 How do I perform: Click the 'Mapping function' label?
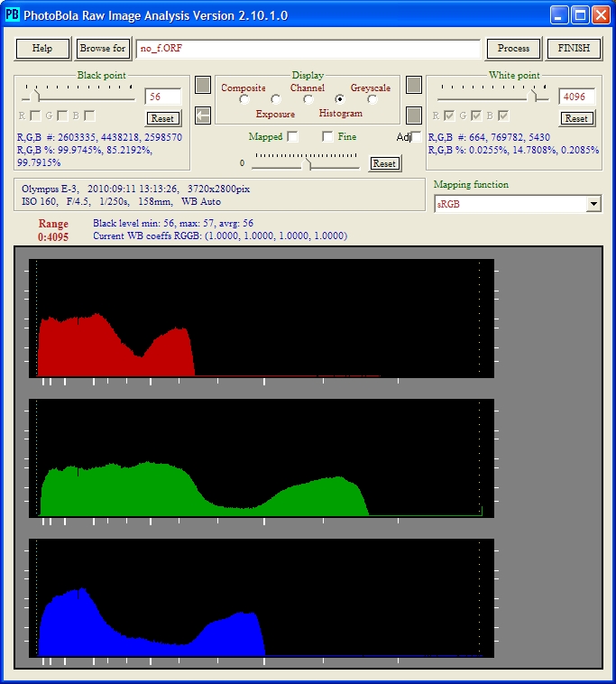[x=471, y=184]
